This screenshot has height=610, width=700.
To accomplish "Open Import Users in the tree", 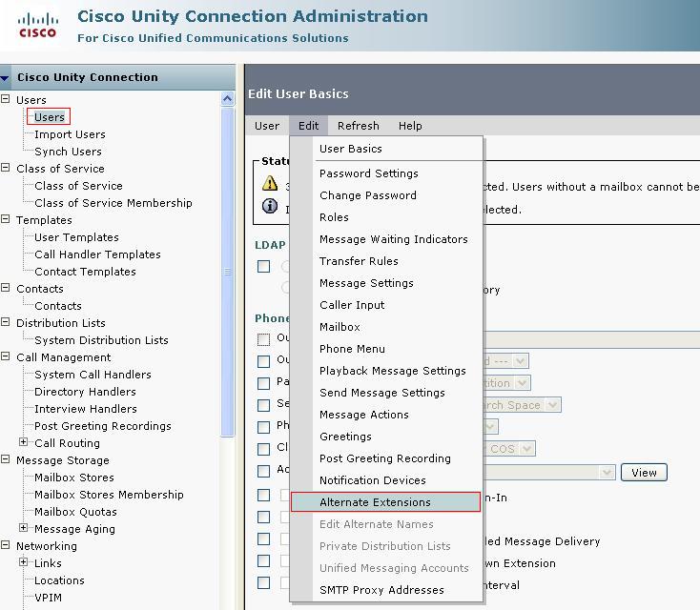I will 70,134.
